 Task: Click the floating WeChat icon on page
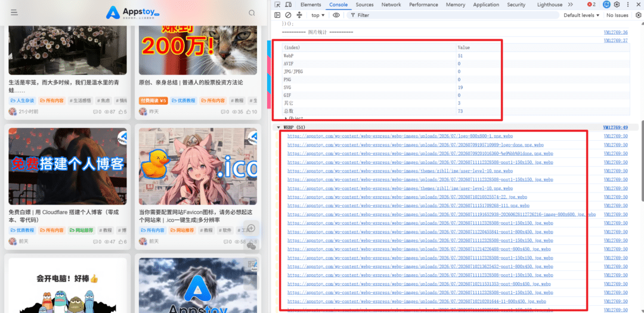(252, 246)
